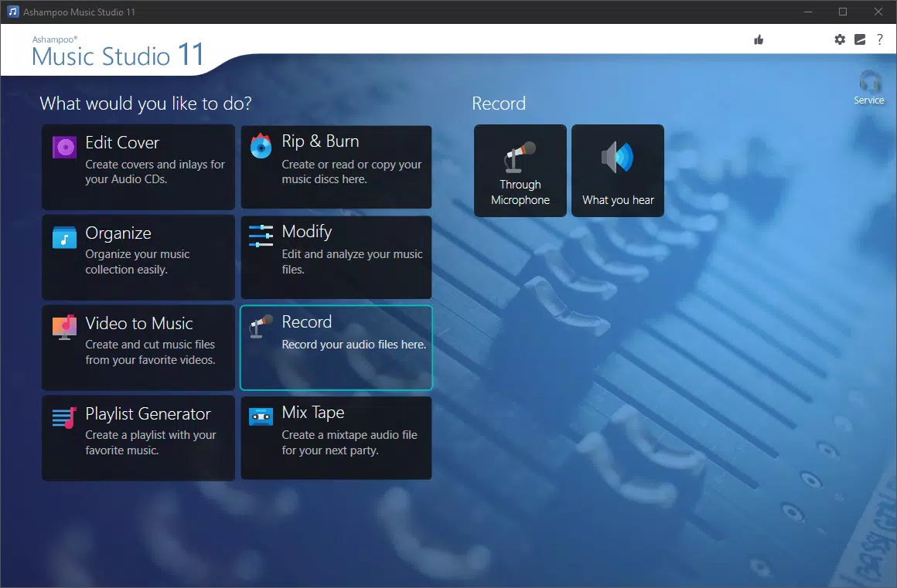
Task: Click the Organize music folder icon
Action: pyautogui.click(x=65, y=238)
